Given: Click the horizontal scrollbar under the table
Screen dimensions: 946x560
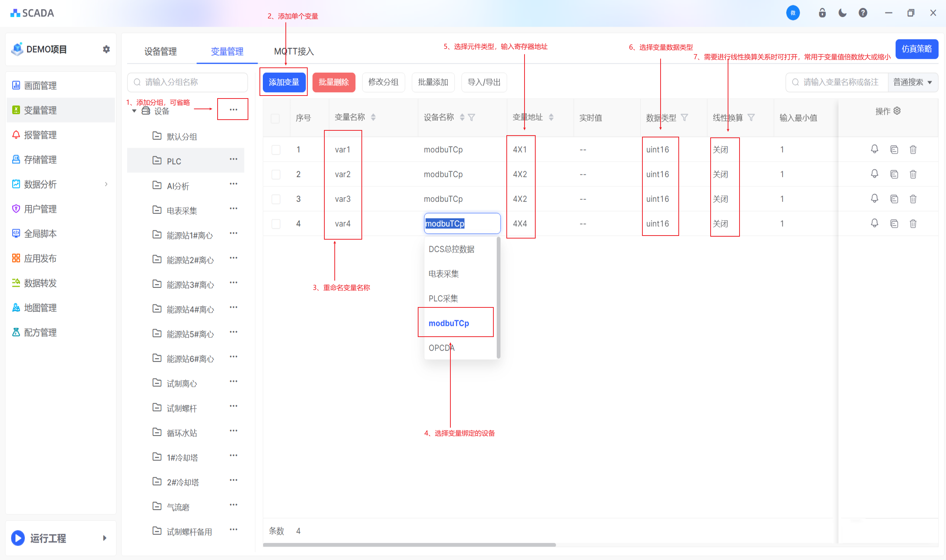Looking at the screenshot, I should tap(409, 544).
